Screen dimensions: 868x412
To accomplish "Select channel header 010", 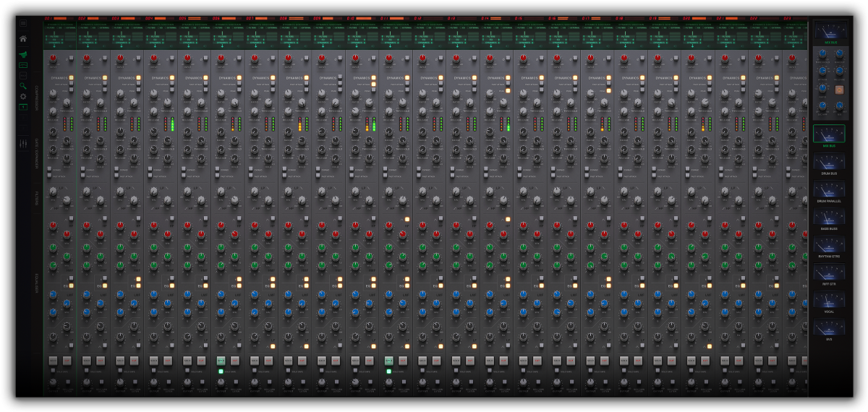I will coord(362,18).
